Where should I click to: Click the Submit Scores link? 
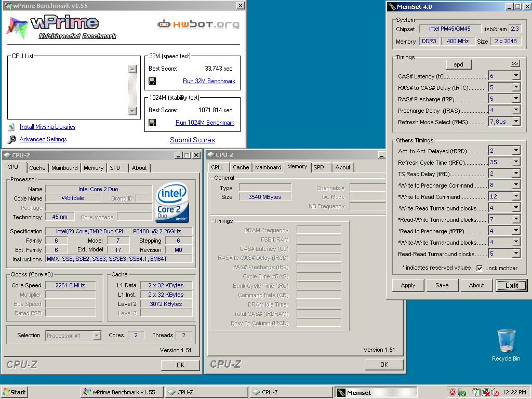[192, 140]
